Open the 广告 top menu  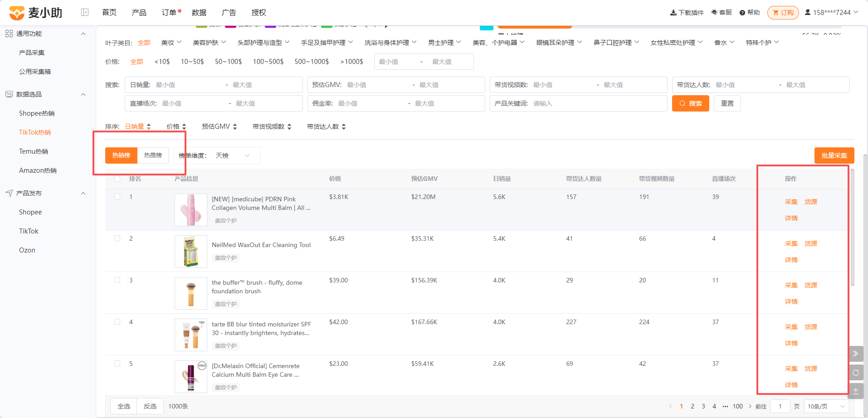(229, 13)
